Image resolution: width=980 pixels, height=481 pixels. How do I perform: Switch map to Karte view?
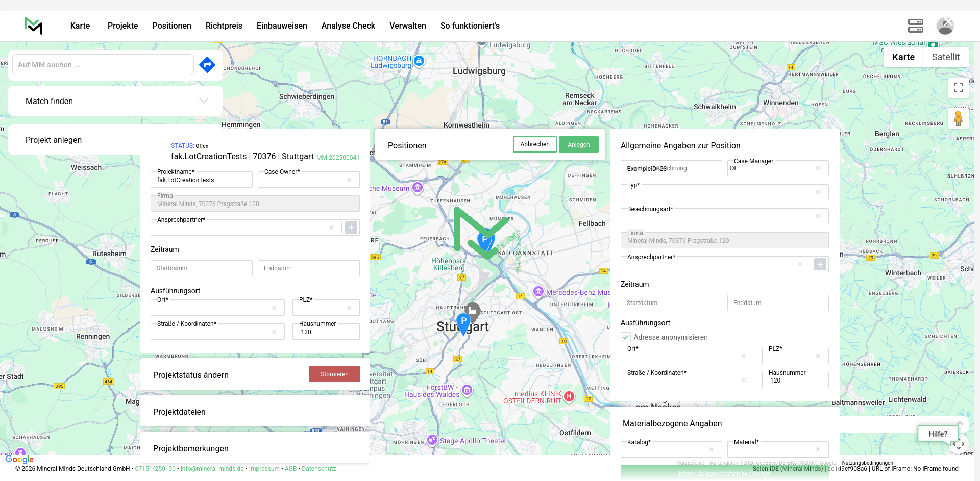pyautogui.click(x=903, y=57)
